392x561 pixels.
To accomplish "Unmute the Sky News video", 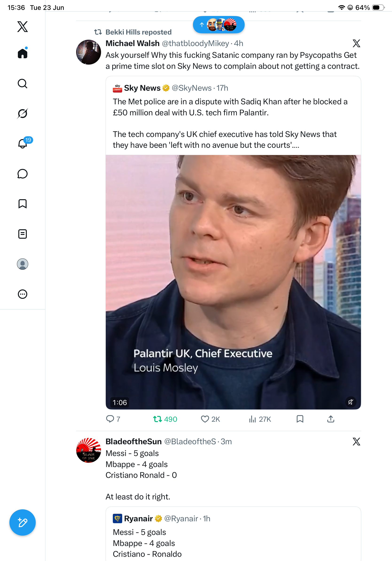I will click(x=350, y=402).
